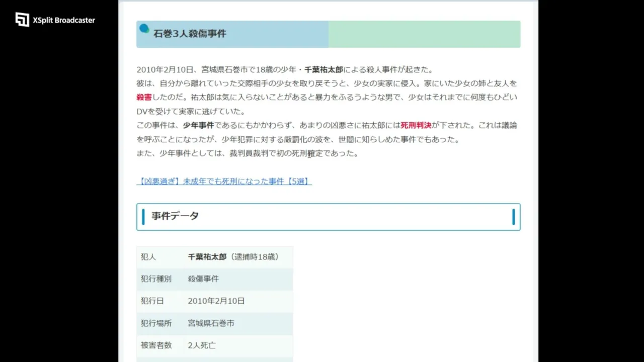Select the 宮城県石巻市 table value

[211, 323]
